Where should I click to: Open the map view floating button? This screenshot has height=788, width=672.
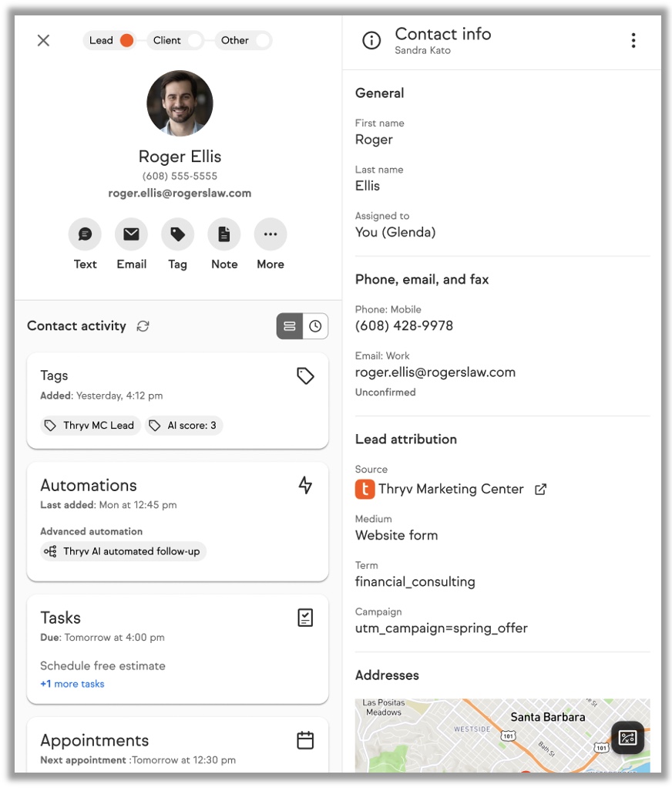pos(627,737)
